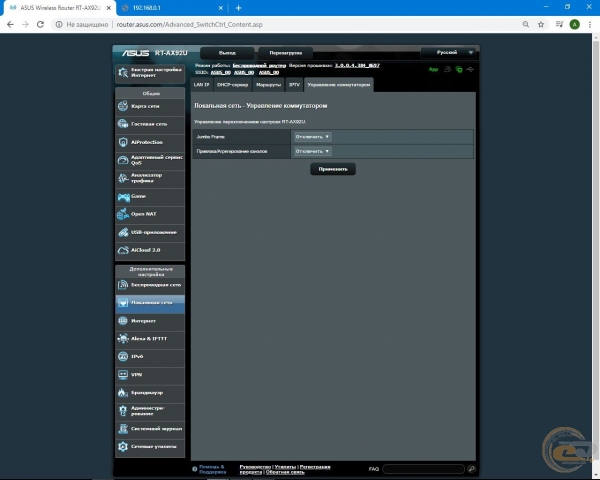Image resolution: width=600 pixels, height=480 pixels.
Task: Open the Брандмауэр firewall page
Action: point(149,392)
